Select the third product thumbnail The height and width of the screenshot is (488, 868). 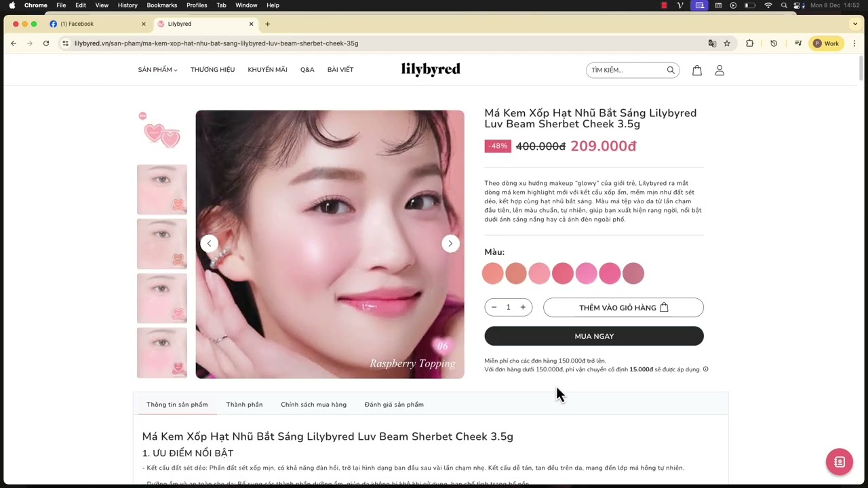pyautogui.click(x=162, y=244)
